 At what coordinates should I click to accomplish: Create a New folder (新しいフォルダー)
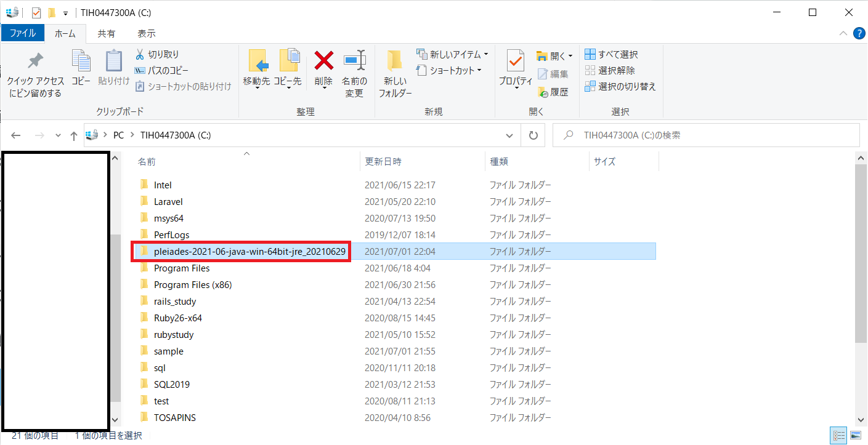[x=395, y=74]
